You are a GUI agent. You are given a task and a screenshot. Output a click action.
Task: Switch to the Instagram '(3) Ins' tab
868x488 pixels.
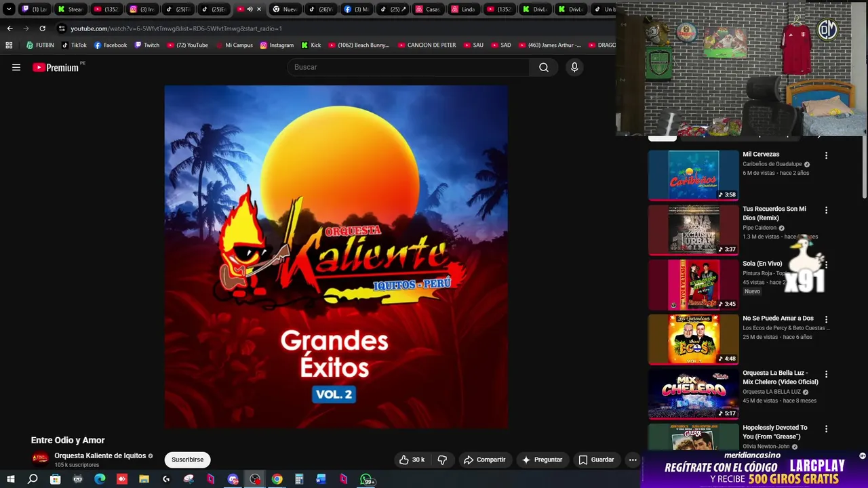tap(142, 9)
